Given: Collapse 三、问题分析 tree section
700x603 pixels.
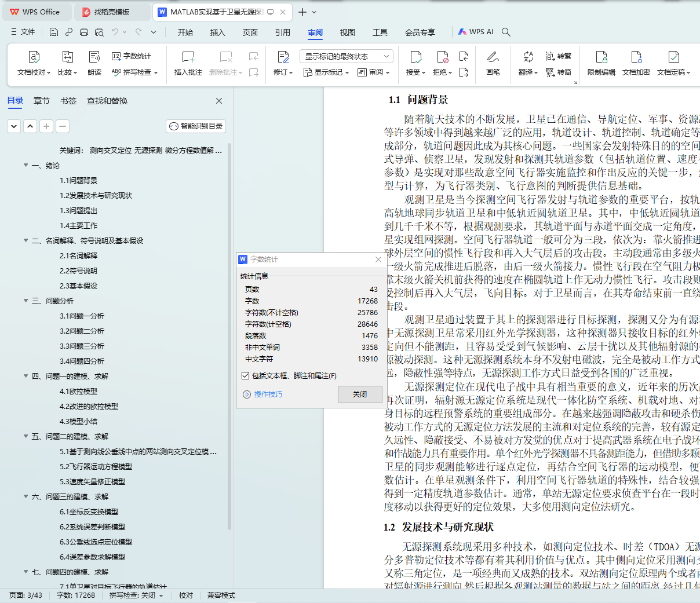Looking at the screenshot, I should pos(25,301).
